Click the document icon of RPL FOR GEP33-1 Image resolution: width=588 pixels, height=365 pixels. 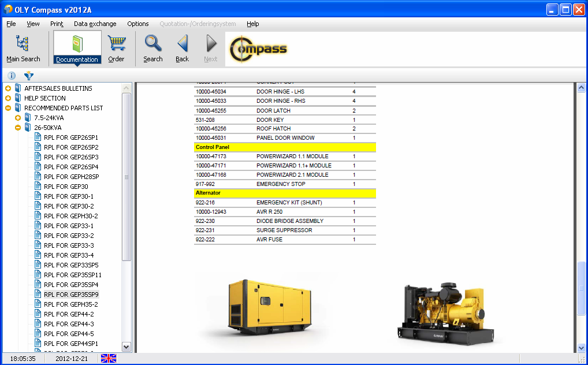[x=38, y=225]
